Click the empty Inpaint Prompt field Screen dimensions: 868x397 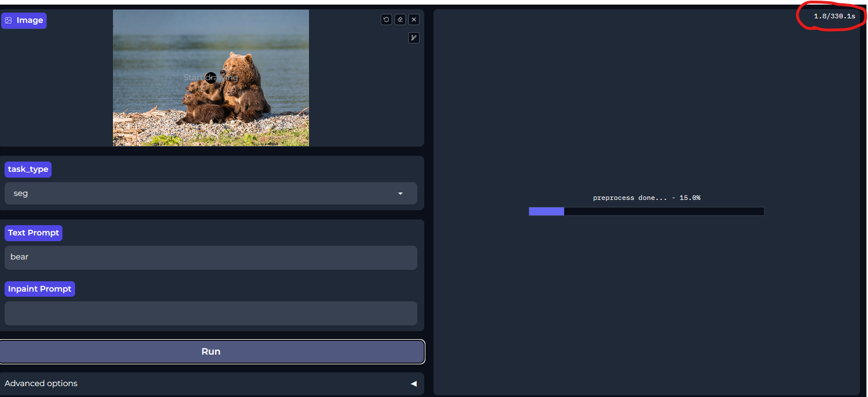pyautogui.click(x=211, y=313)
